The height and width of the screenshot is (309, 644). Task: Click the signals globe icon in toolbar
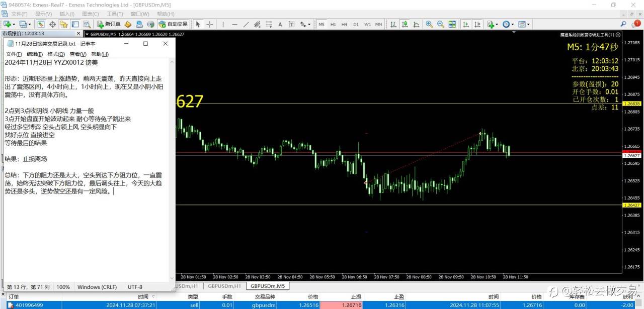pyautogui.click(x=150, y=24)
